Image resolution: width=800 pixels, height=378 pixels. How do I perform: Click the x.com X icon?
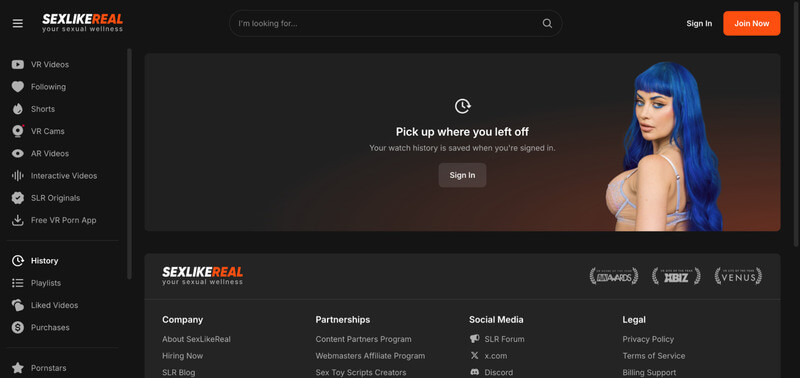click(474, 356)
